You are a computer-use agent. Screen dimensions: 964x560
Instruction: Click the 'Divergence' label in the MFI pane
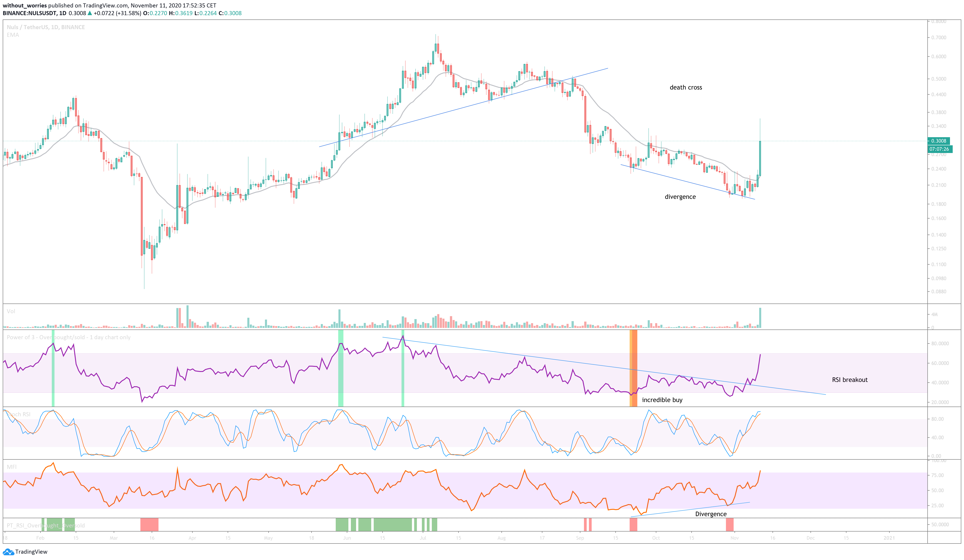pyautogui.click(x=711, y=514)
